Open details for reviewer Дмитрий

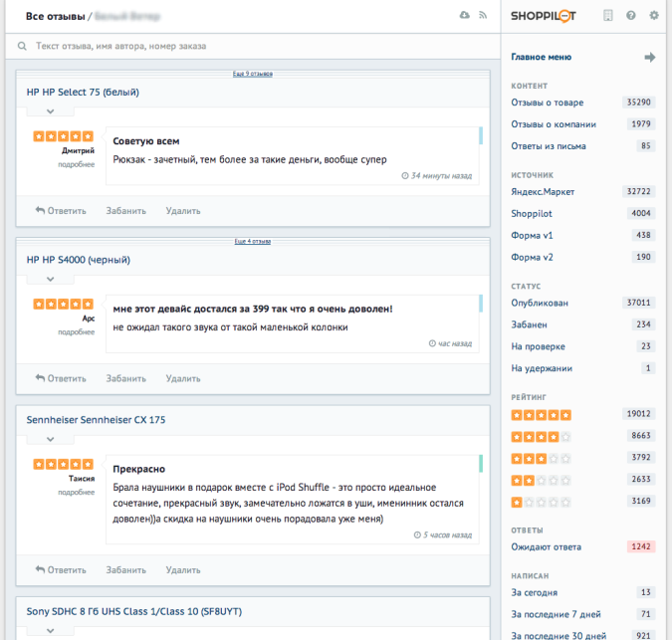point(77,164)
